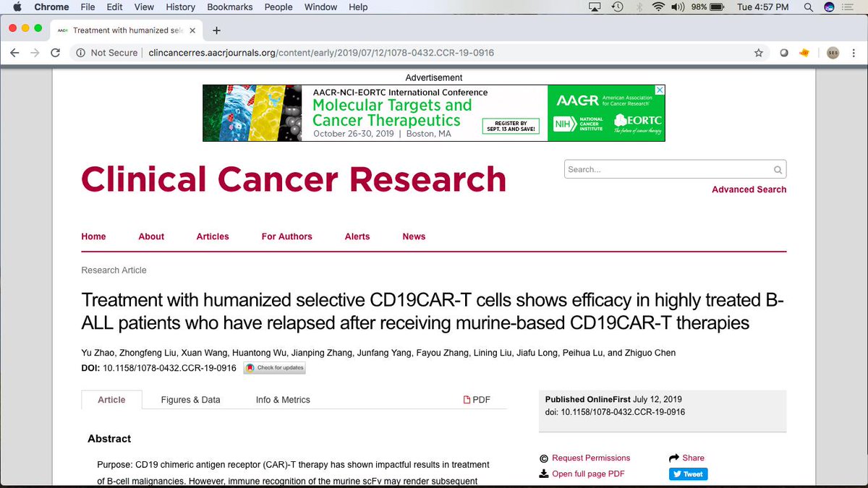Open the History menu
Image resolution: width=868 pixels, height=488 pixels.
point(180,7)
